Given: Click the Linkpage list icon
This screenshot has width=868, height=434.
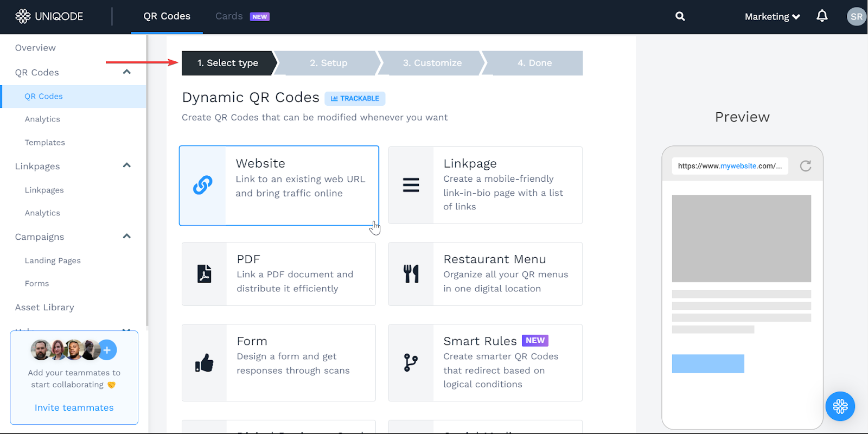Looking at the screenshot, I should 411,185.
